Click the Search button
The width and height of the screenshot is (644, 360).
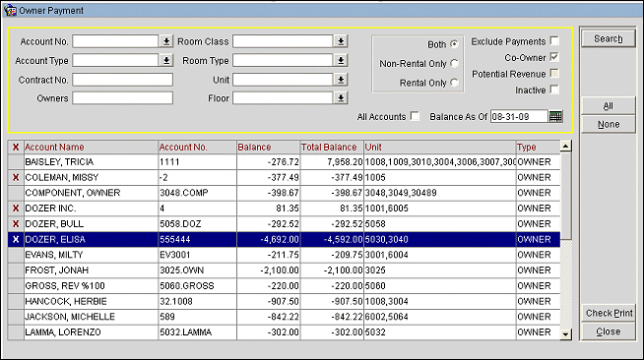tap(609, 38)
